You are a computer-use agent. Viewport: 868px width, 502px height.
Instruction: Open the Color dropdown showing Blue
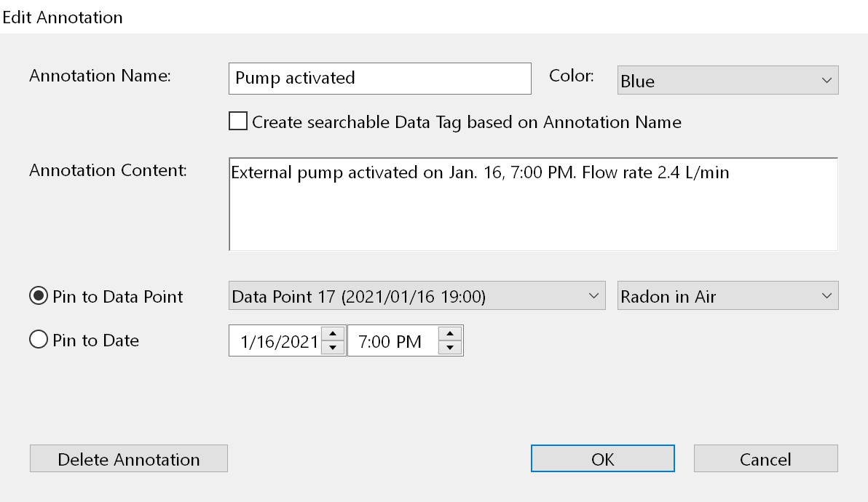(x=727, y=81)
